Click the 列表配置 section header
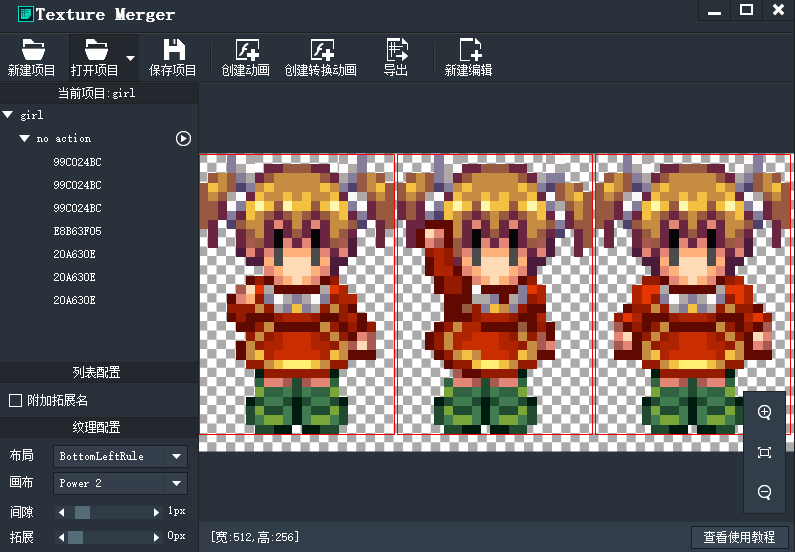Viewport: 795px width, 552px height. click(x=96, y=373)
